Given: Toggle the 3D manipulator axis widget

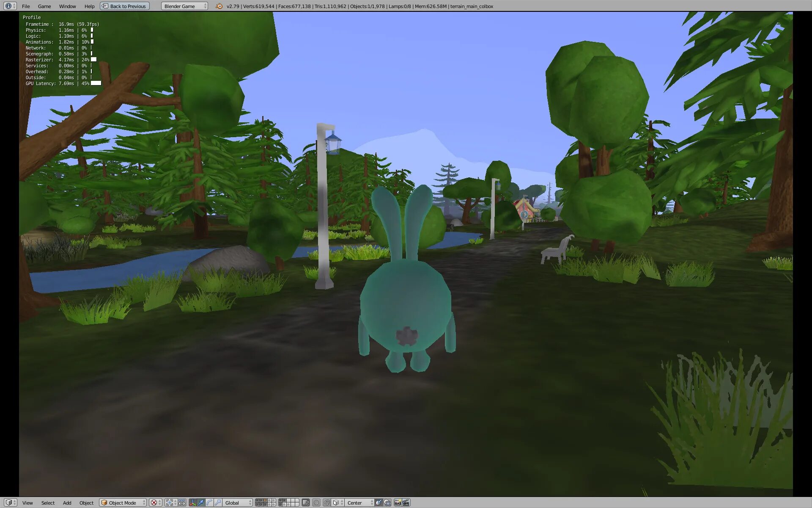Looking at the screenshot, I should pyautogui.click(x=193, y=502).
